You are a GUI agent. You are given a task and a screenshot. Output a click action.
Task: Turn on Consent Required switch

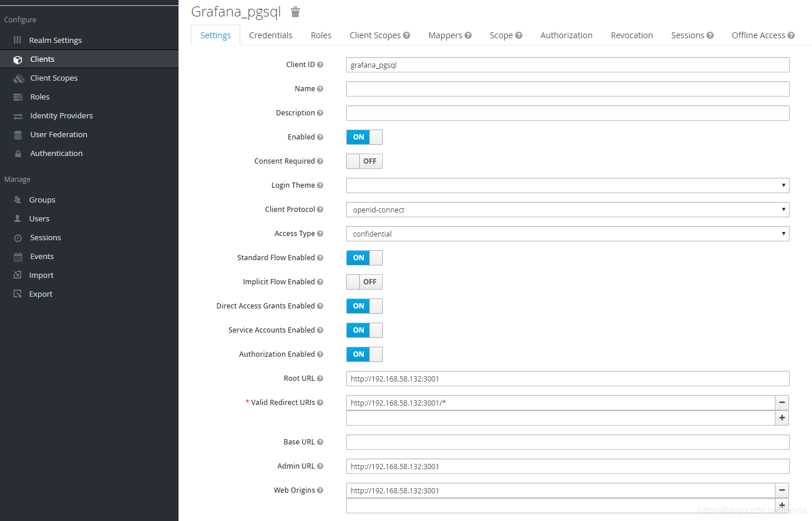coord(364,161)
